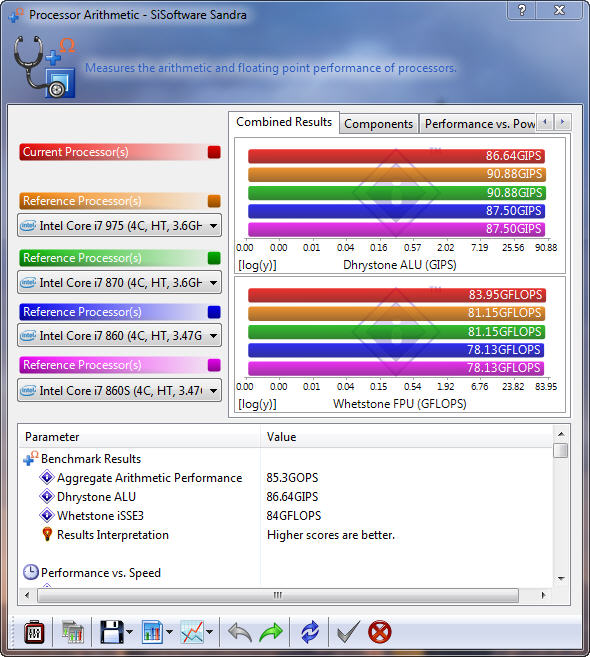Image resolution: width=590 pixels, height=657 pixels.
Task: Click the vertical scrollbar thumb in the results list
Action: [x=561, y=450]
